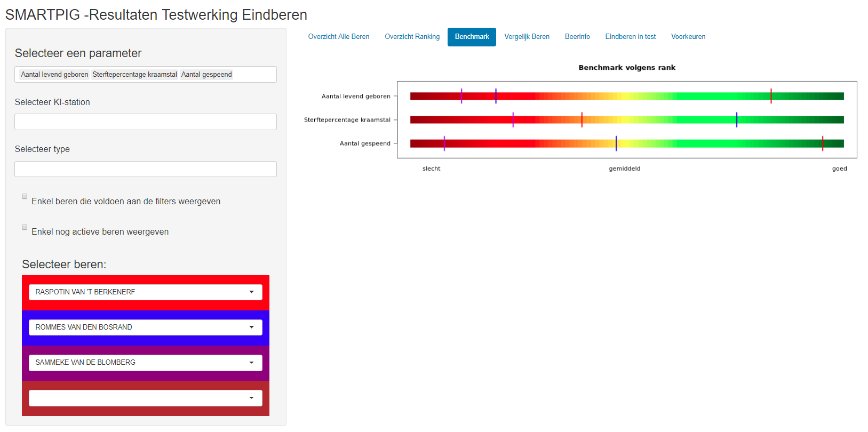Image resolution: width=868 pixels, height=432 pixels.
Task: Click blue marker on 'Aantal gespeend' bar
Action: (x=616, y=143)
